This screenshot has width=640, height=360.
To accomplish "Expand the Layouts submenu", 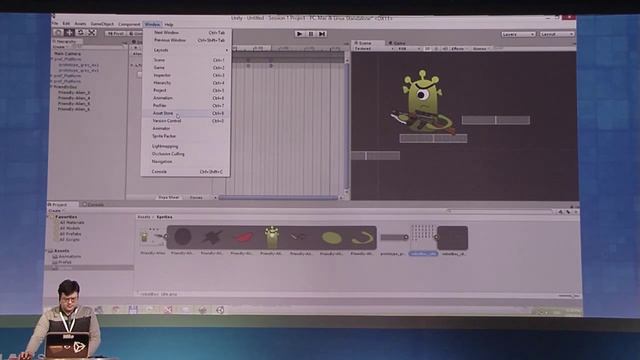I will (186, 50).
